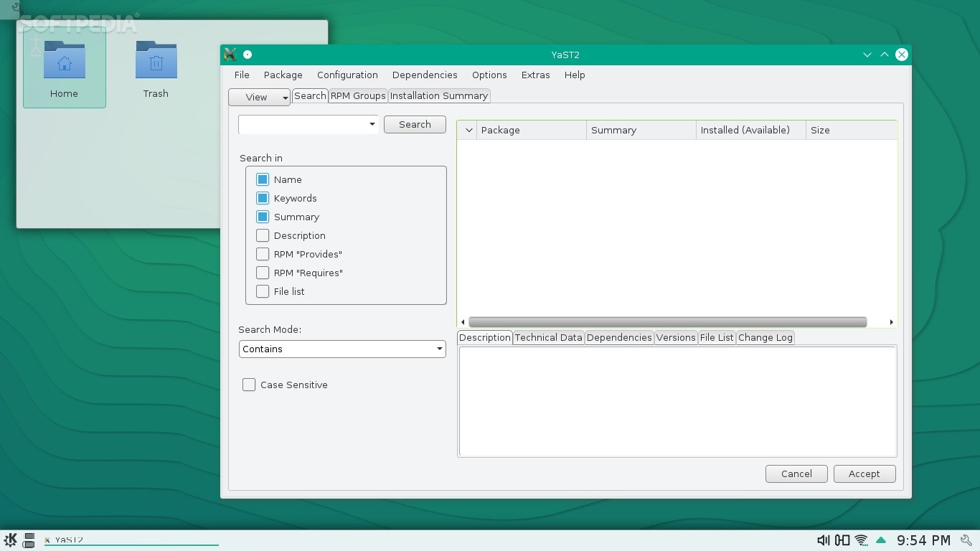Click the Accept button
The width and height of the screenshot is (980, 551).
(864, 474)
